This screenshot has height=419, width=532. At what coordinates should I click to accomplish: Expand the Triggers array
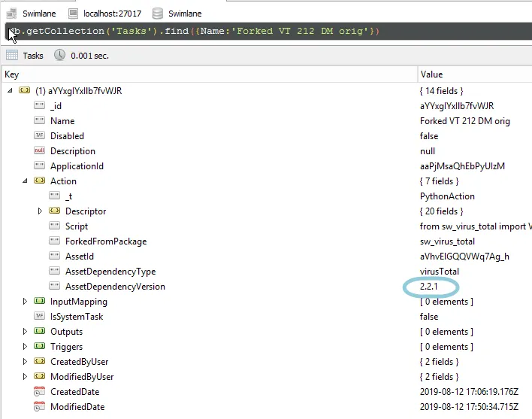pos(25,346)
